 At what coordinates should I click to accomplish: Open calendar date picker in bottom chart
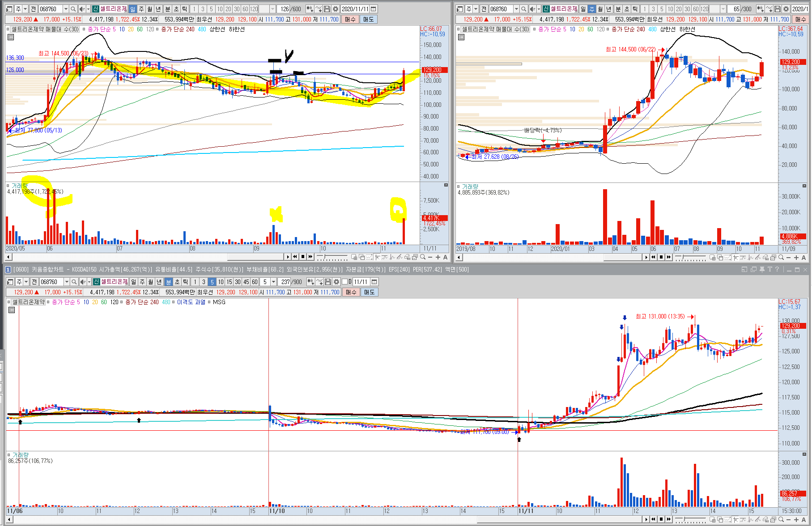pos(374,282)
